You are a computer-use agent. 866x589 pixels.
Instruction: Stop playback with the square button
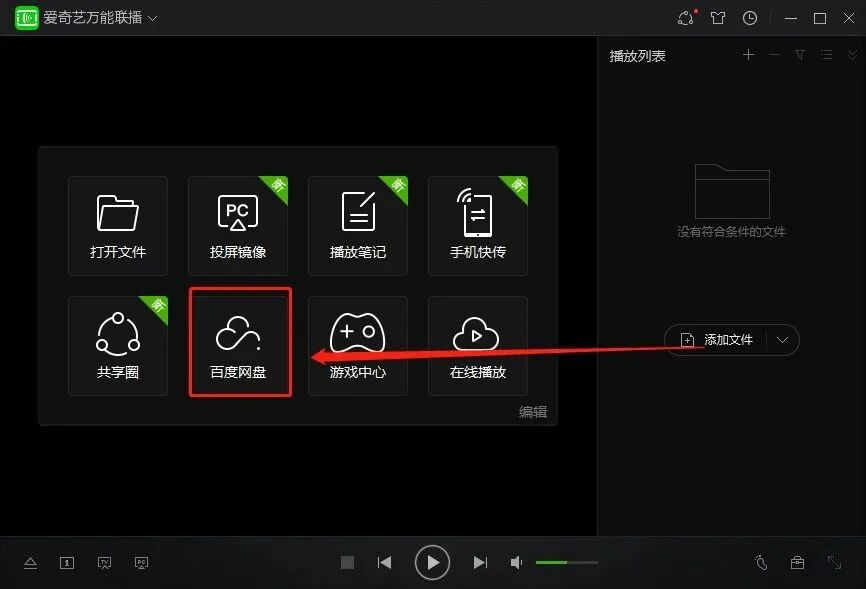347,562
